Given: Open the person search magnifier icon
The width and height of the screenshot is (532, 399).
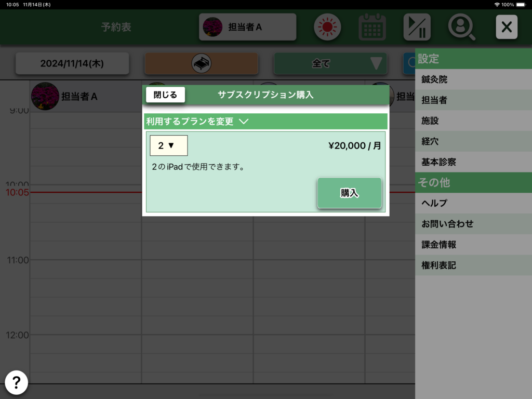Looking at the screenshot, I should tap(461, 27).
